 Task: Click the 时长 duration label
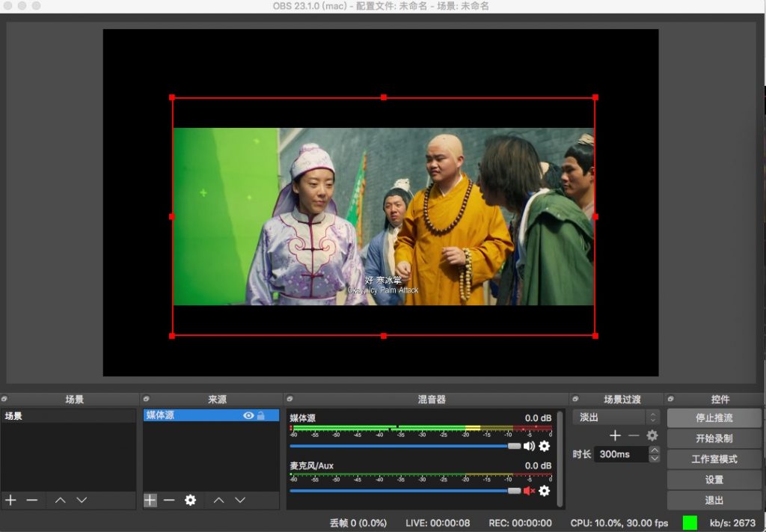tap(582, 454)
